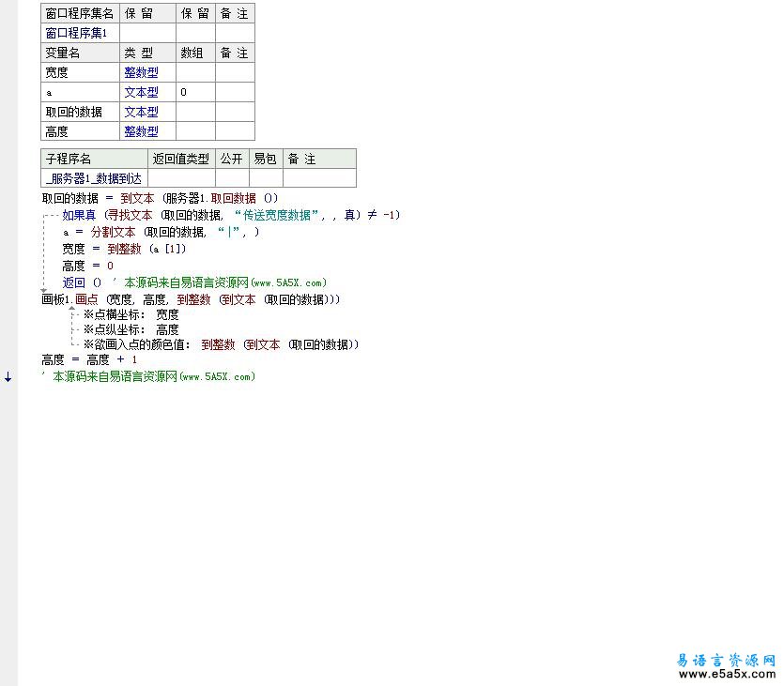Click the 公开 column header

(232, 159)
